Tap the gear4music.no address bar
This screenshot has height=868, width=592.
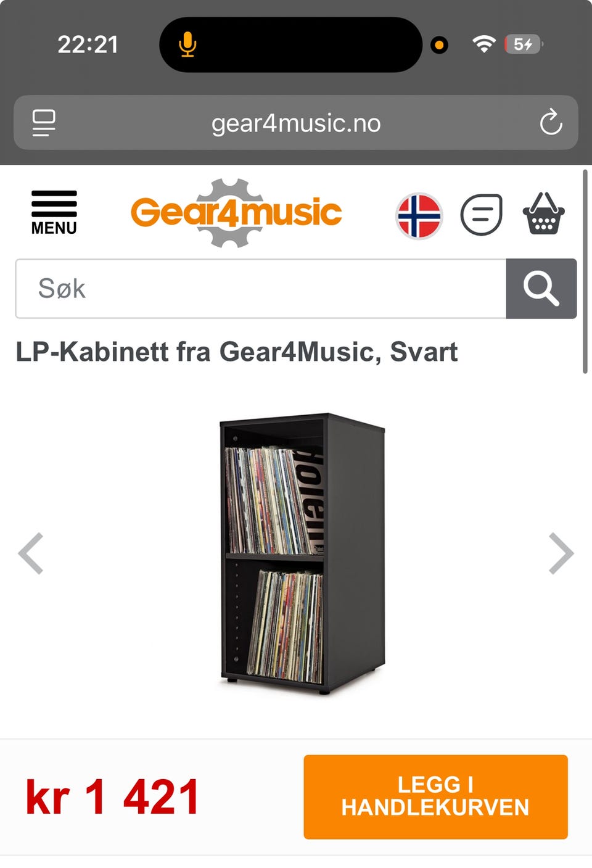tap(296, 123)
